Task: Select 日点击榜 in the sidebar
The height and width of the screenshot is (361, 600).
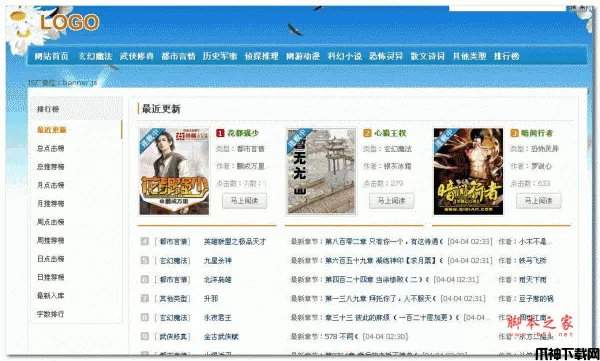Action: click(x=51, y=259)
